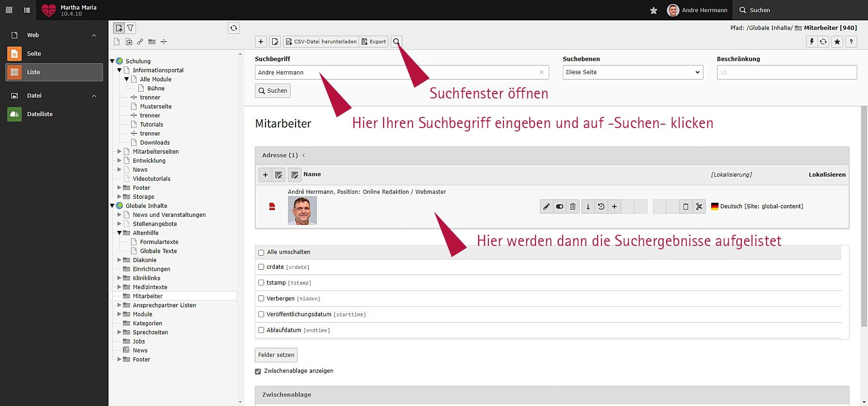Click the Export button
The height and width of the screenshot is (406, 868).
pyautogui.click(x=374, y=42)
